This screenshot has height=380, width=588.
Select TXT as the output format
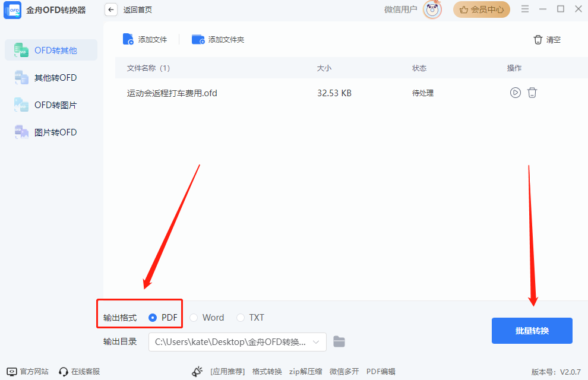(x=241, y=318)
